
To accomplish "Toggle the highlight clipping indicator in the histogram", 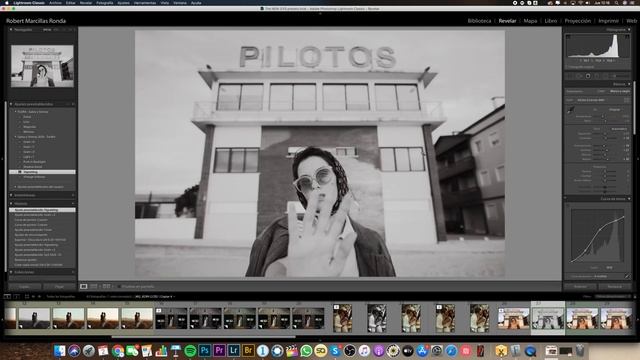I will click(x=627, y=37).
